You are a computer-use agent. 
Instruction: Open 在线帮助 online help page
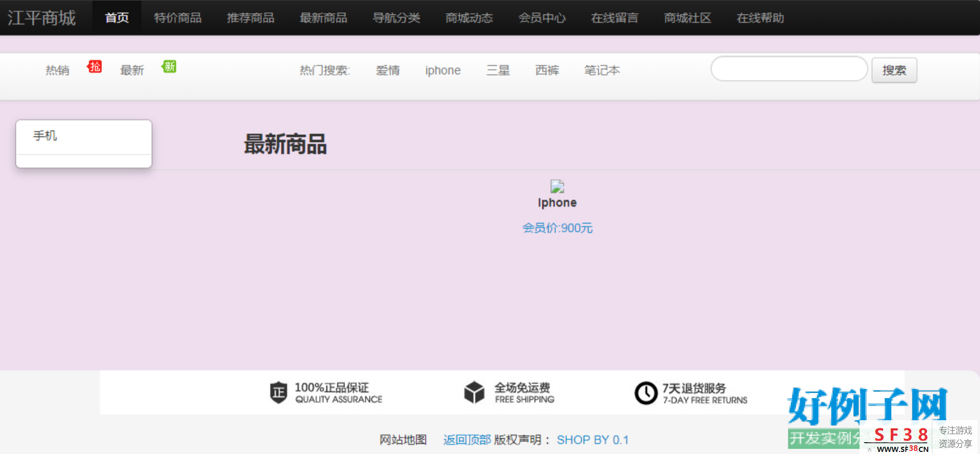pos(760,18)
